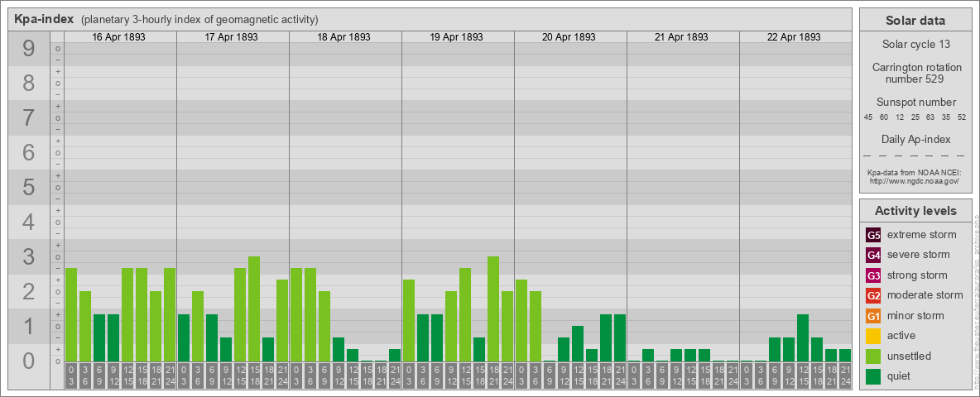Click the 22 Apr 12-15 hour bar

(x=803, y=337)
